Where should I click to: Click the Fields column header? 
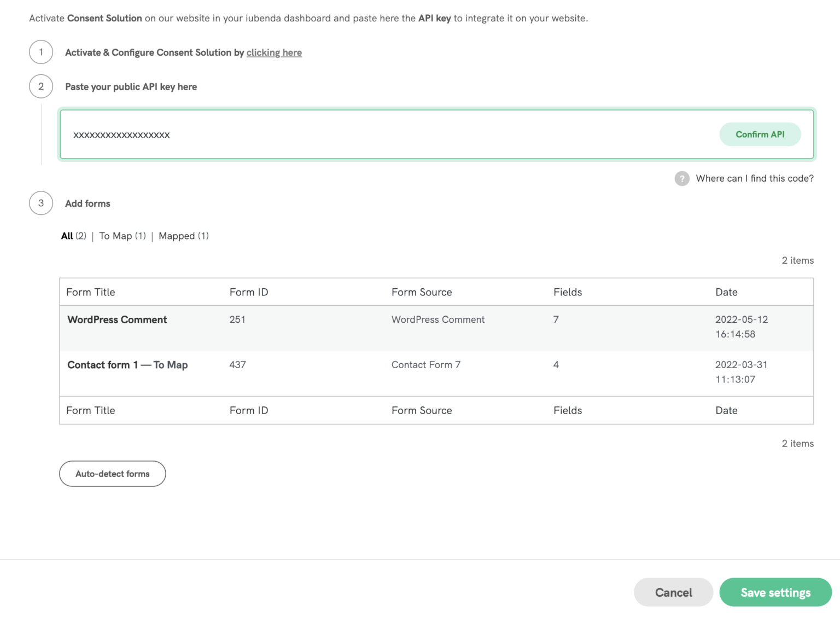(568, 292)
